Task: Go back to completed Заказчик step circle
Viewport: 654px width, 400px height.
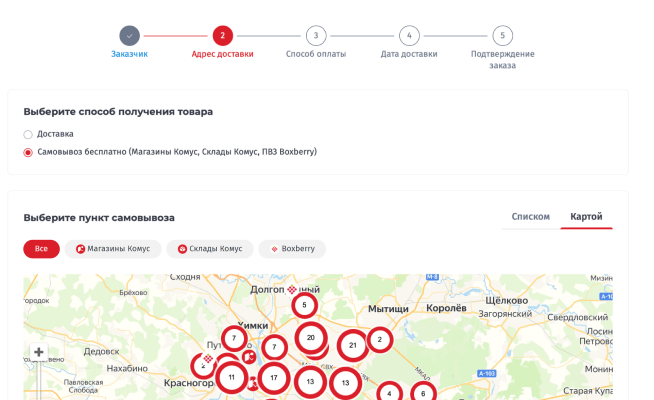Action: [x=129, y=36]
